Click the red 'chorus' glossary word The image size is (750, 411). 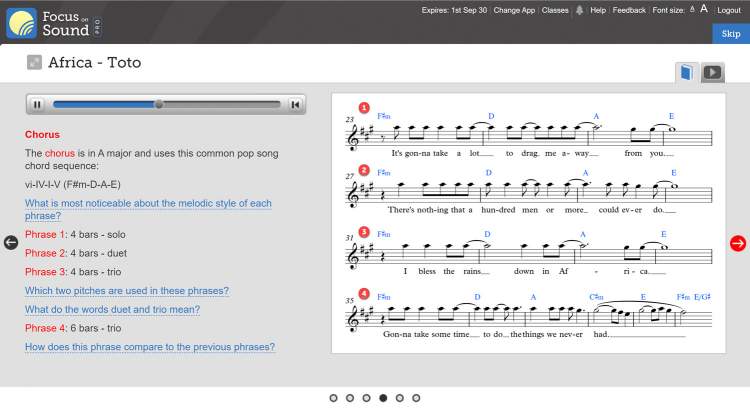coord(60,153)
